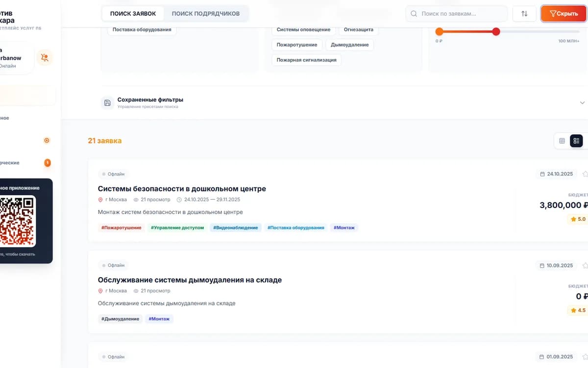Image resolution: width=588 pixels, height=368 pixels.
Task: Click favorite star on 10.09.2025 request
Action: tap(585, 265)
